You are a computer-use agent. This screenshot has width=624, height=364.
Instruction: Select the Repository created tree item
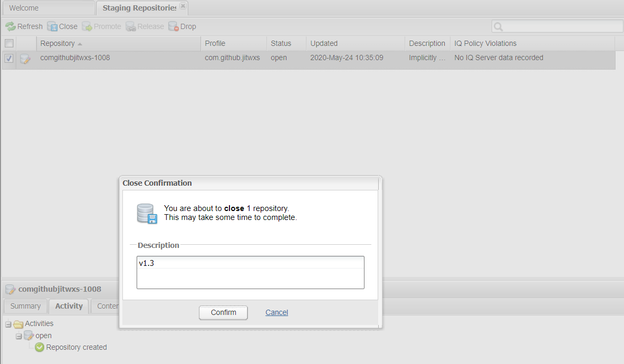[x=76, y=347]
